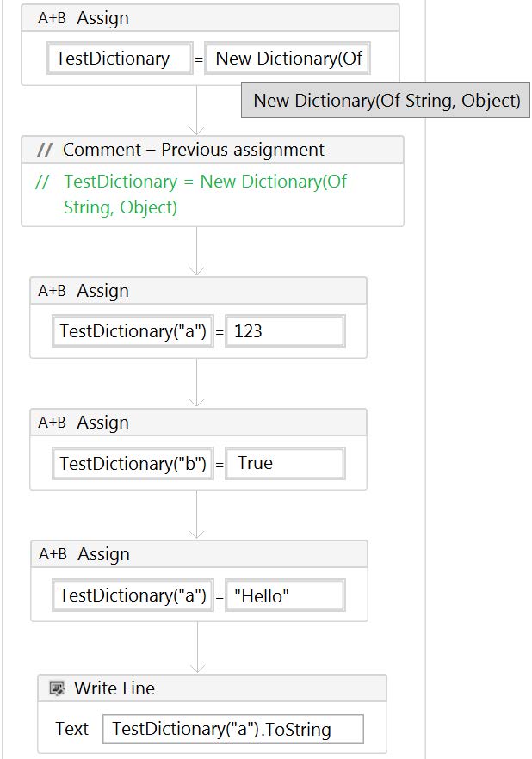Click the green slashes beside the comment text
The image size is (532, 759).
pos(42,182)
